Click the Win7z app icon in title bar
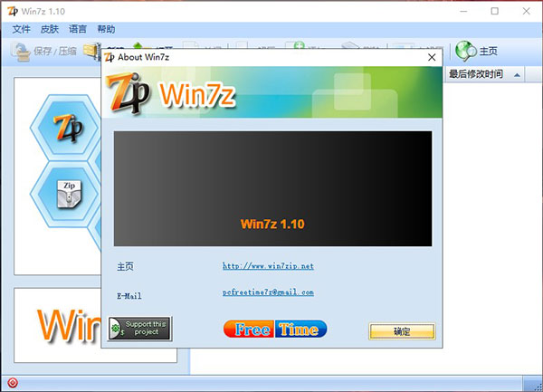 [13, 11]
